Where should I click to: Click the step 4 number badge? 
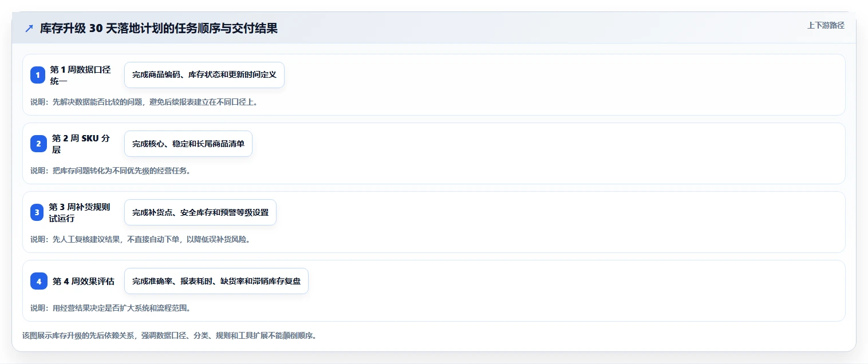39,281
